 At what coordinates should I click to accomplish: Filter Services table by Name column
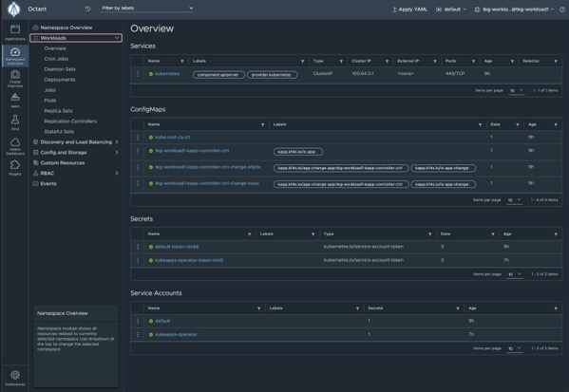[181, 62]
